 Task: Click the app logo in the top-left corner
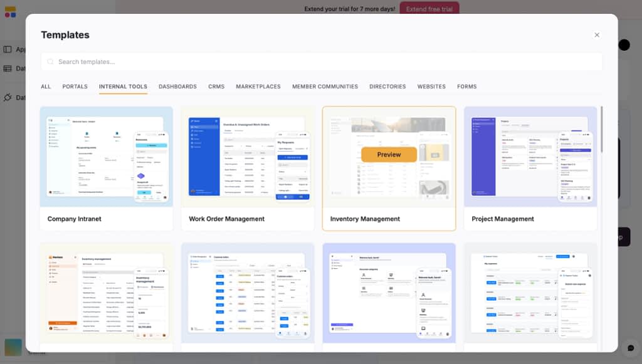click(10, 12)
